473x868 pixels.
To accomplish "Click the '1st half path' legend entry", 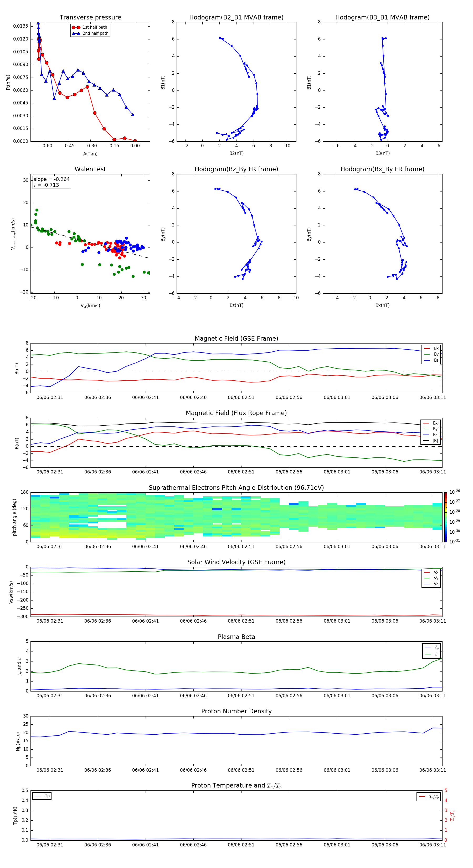I will [x=90, y=27].
